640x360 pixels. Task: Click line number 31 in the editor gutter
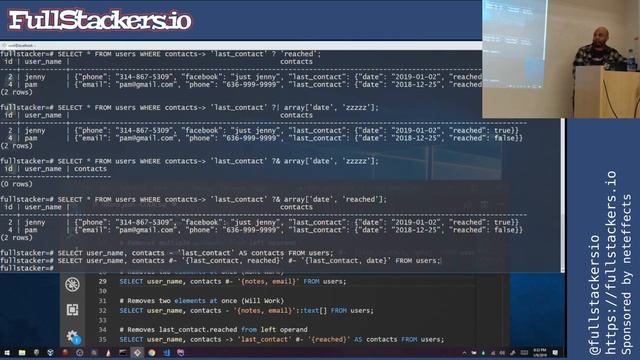(x=102, y=301)
